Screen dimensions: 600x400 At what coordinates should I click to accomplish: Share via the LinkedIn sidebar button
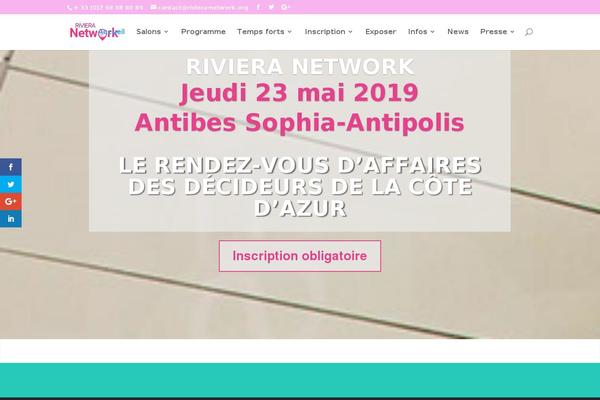(x=11, y=219)
